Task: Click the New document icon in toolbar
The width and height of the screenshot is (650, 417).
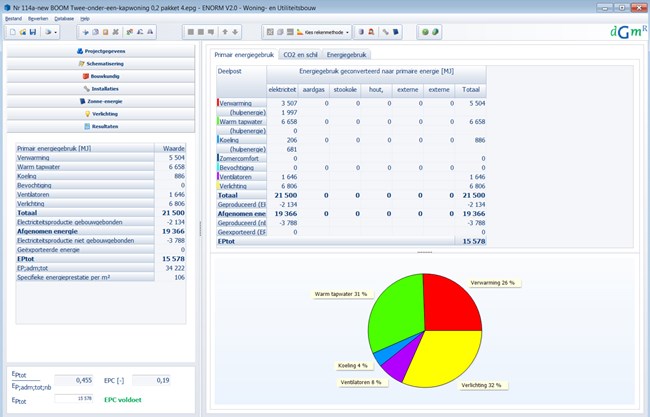Action: point(12,32)
